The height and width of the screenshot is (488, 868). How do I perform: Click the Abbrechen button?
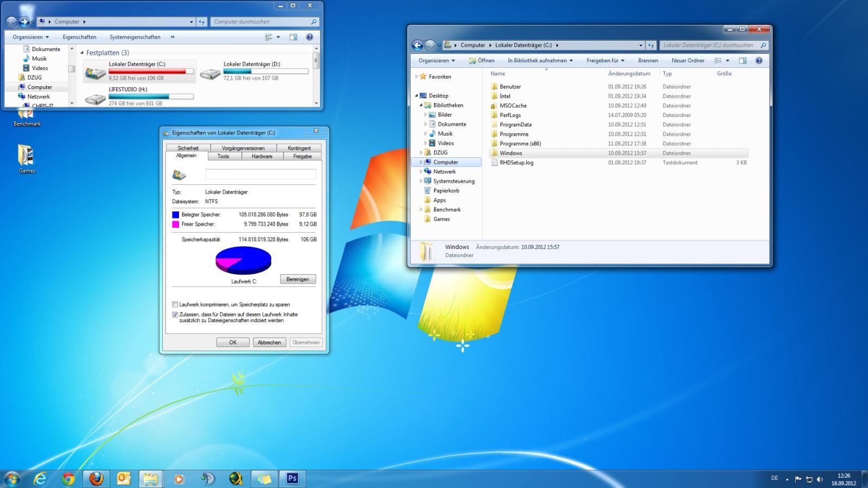(x=269, y=342)
